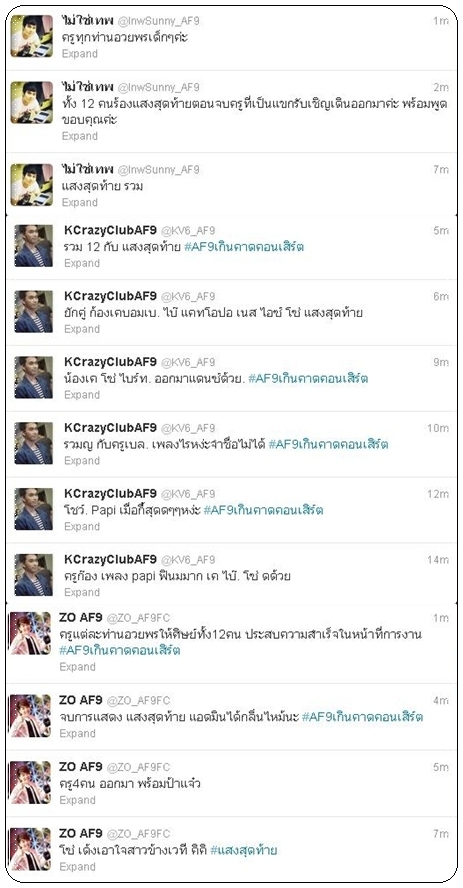463x888 pixels.
Task: Open the #AF9เกินคาดคอนเสิร์ต hashtag in ZO AF9's 4m tweet
Action: 362,717
